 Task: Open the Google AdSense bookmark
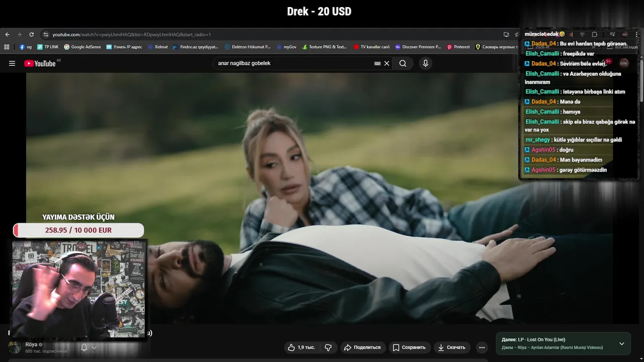pos(83,47)
